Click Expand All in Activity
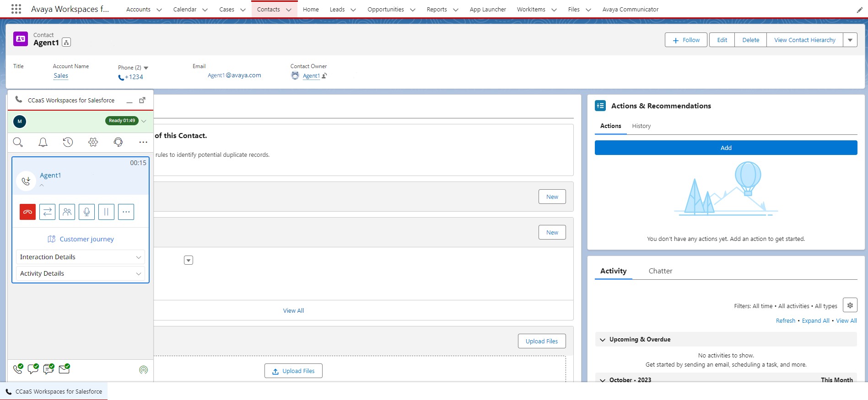 click(815, 320)
